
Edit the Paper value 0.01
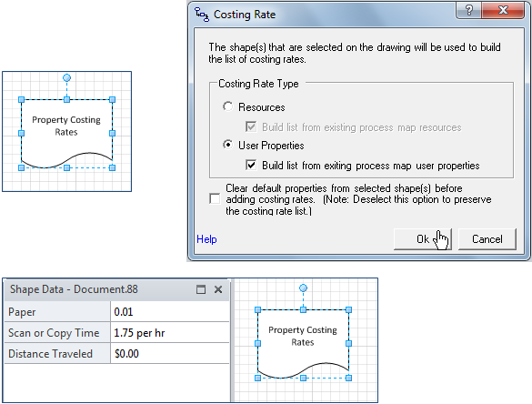click(x=170, y=312)
